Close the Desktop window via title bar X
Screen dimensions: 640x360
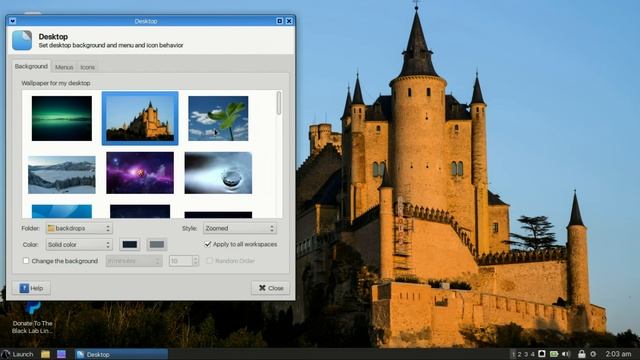(289, 21)
